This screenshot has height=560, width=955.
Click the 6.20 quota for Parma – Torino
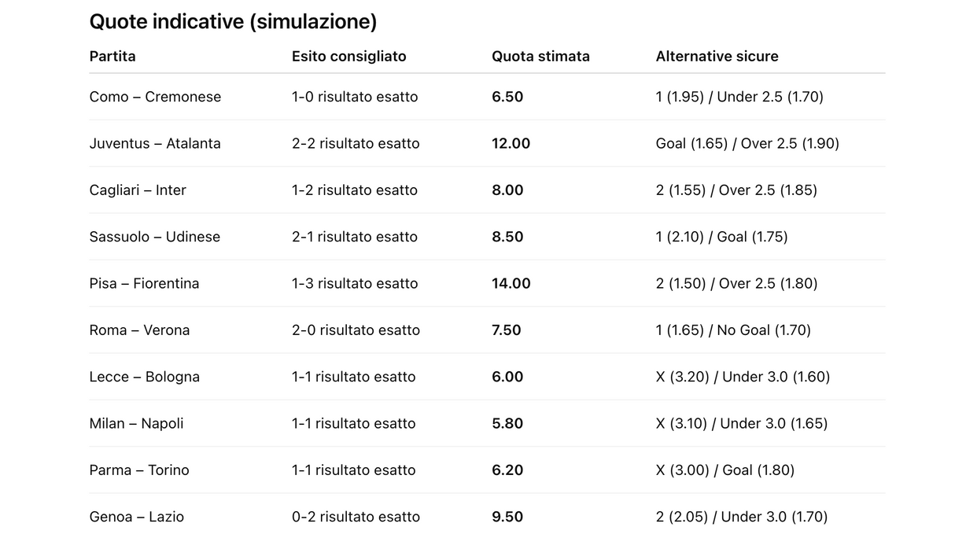coord(507,470)
